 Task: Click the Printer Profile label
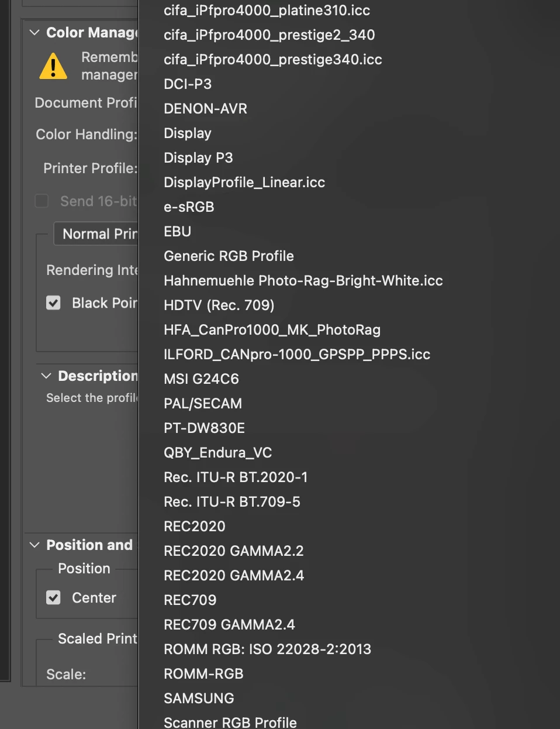click(91, 169)
